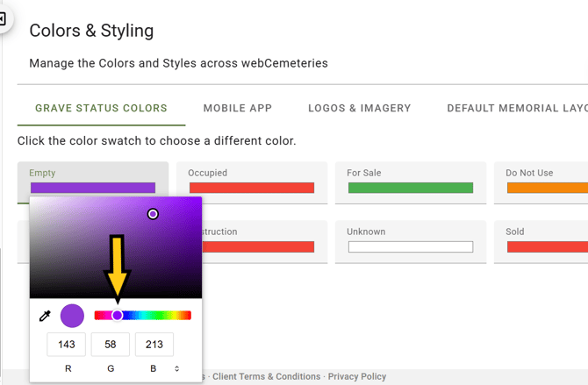Open the Default Memorial Layout tab

(516, 109)
